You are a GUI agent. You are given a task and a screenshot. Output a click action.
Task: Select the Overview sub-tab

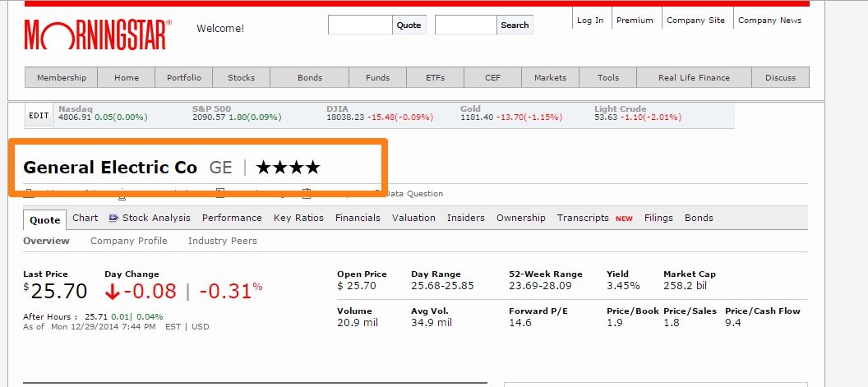pos(47,241)
